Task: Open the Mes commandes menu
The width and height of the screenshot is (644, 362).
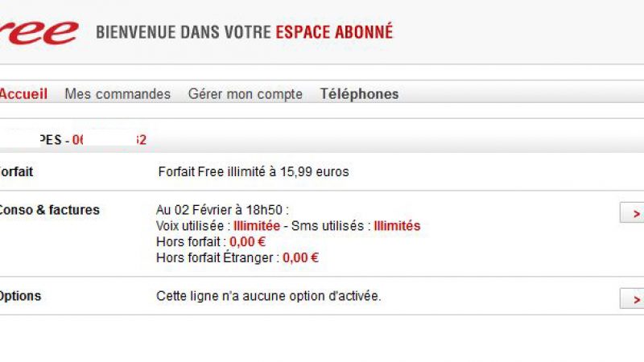Action: [x=118, y=94]
